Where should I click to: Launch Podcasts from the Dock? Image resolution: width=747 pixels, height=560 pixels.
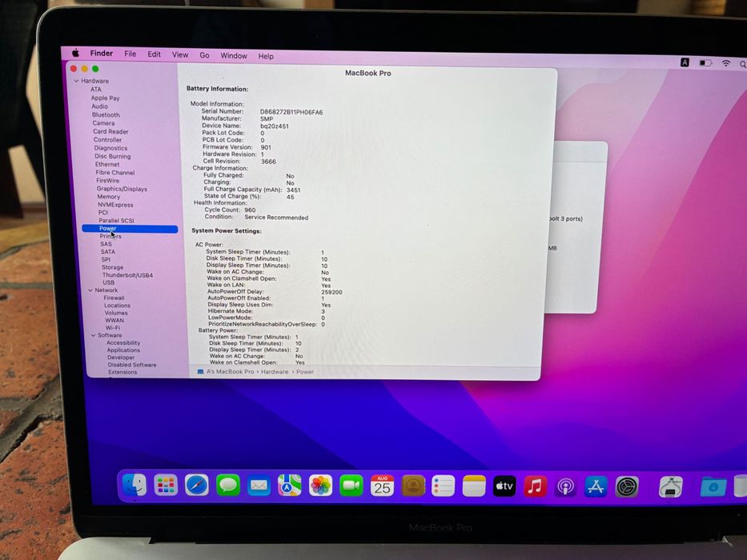coord(565,486)
